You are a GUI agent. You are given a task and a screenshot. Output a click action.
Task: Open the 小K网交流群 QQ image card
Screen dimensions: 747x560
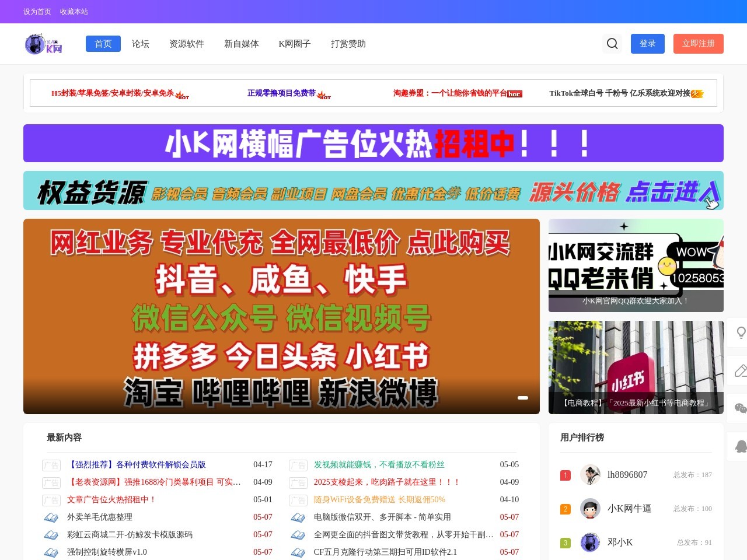[636, 265]
